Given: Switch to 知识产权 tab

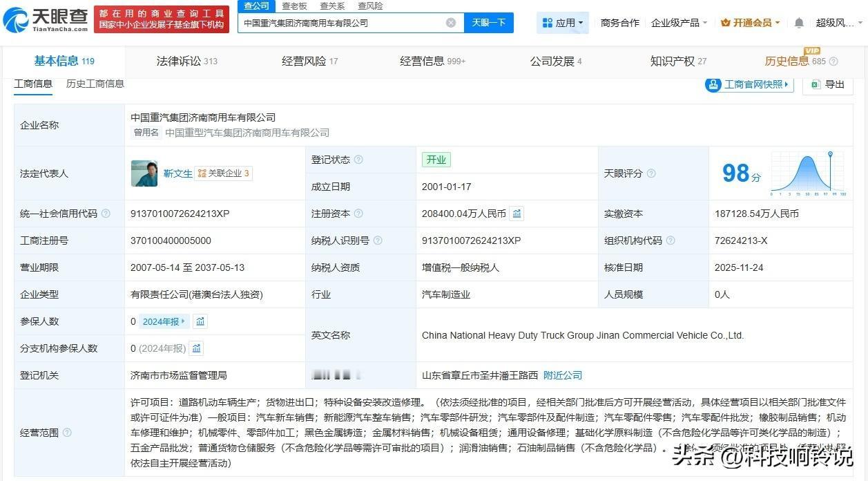Looking at the screenshot, I should (678, 61).
